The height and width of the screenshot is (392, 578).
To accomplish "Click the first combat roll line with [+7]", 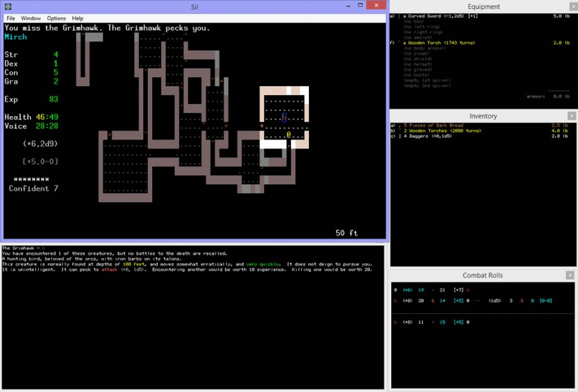I will [x=432, y=290].
